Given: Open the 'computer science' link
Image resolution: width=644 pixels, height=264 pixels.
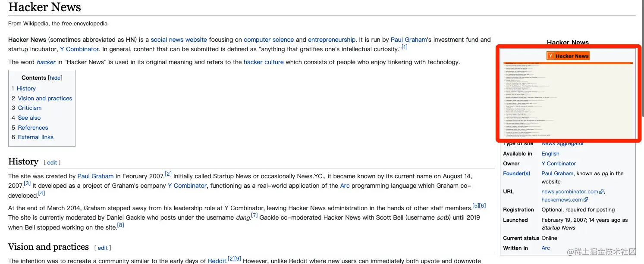Looking at the screenshot, I should (269, 40).
